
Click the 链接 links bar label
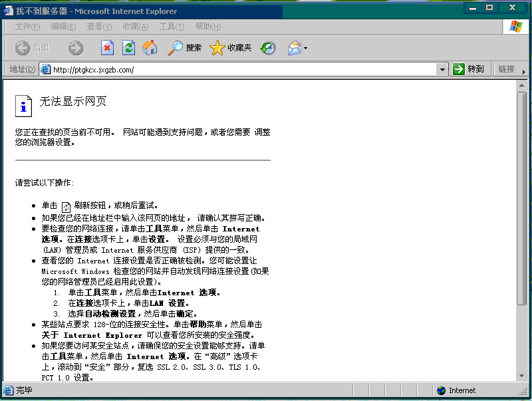click(x=506, y=69)
